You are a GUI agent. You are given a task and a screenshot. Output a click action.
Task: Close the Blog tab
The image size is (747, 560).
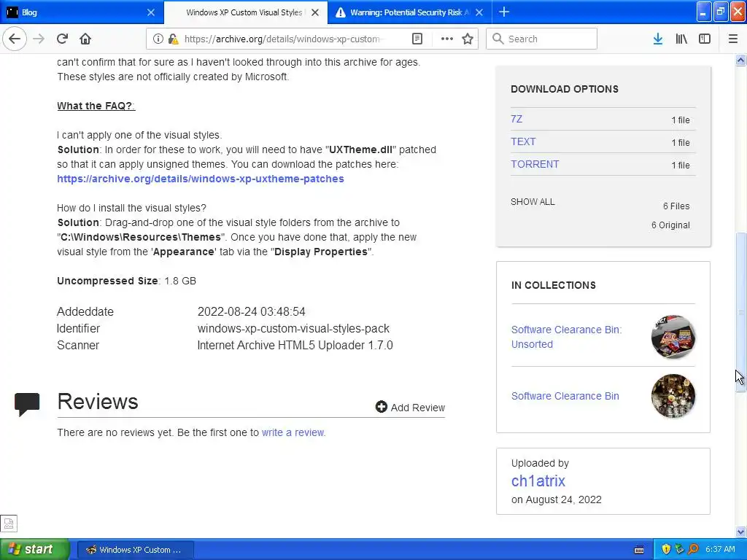click(x=150, y=12)
